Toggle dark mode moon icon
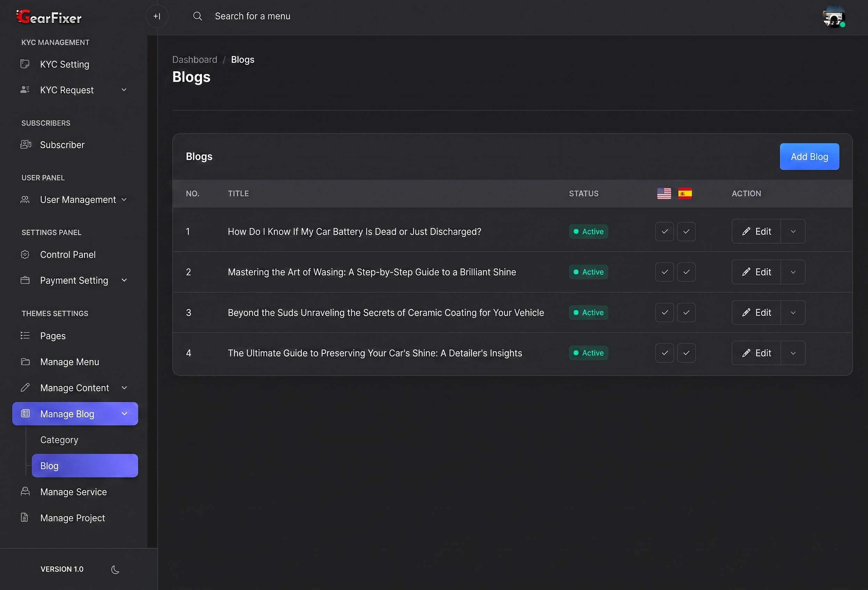 tap(115, 569)
